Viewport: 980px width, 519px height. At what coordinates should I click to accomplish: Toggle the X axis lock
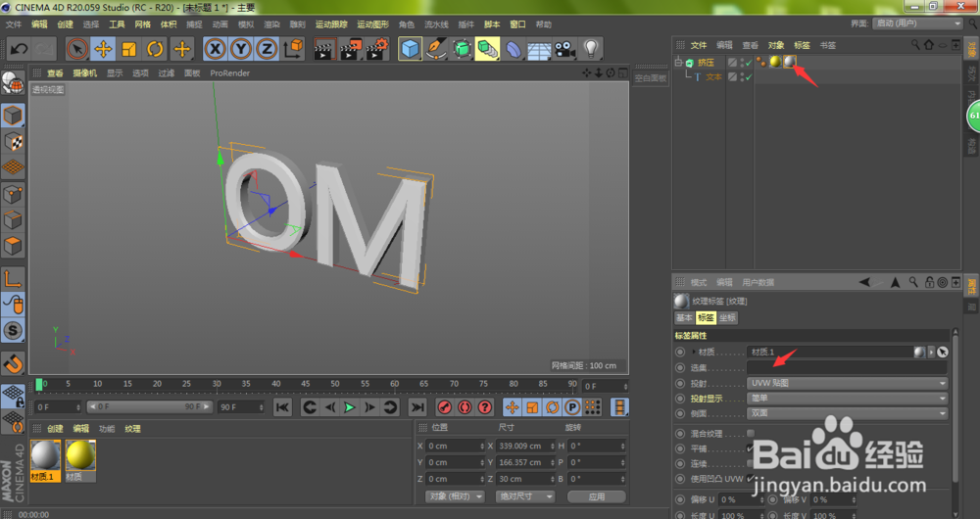pos(215,49)
